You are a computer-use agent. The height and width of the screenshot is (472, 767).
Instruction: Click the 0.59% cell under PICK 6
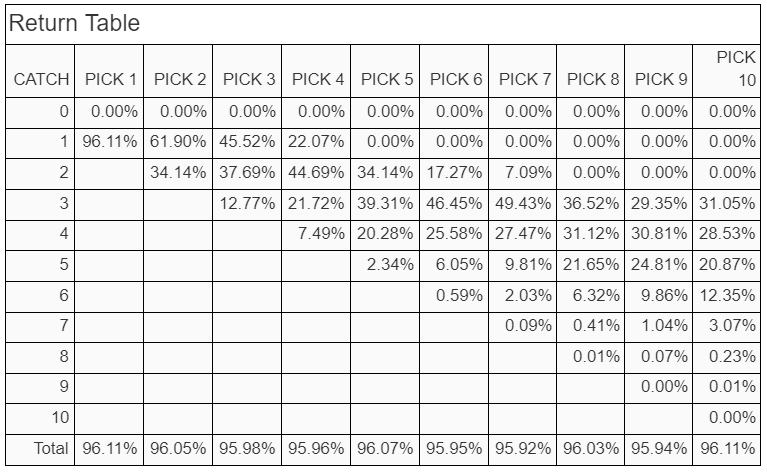[x=459, y=295]
